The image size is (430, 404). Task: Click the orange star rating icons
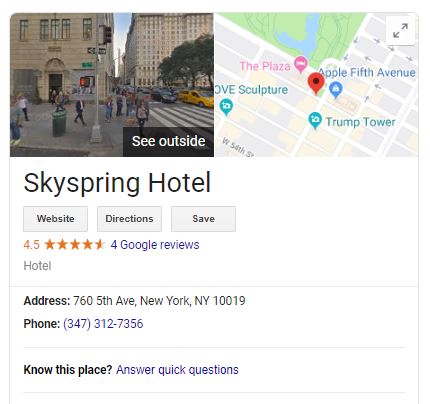click(74, 245)
